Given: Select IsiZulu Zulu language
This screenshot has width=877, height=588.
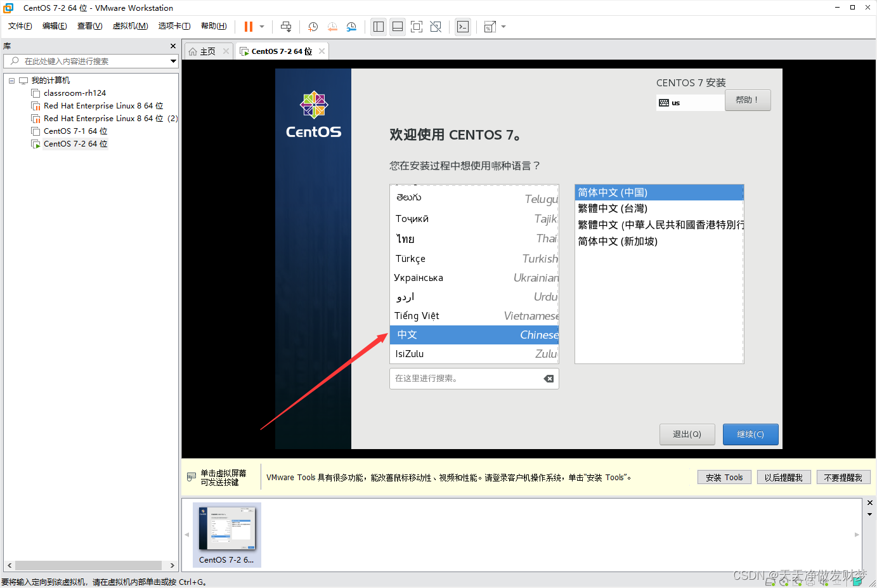Looking at the screenshot, I should click(474, 354).
